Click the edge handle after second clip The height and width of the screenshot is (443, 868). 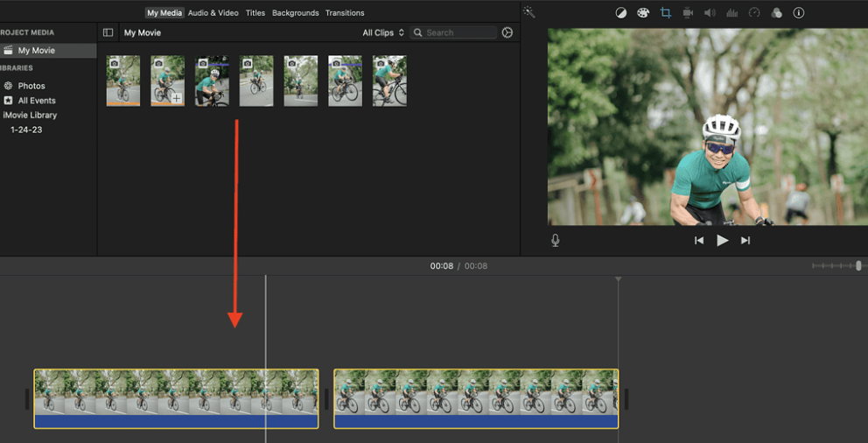tap(626, 398)
